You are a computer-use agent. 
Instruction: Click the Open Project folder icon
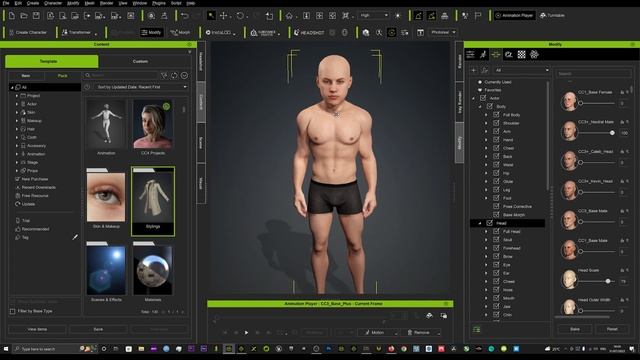24,16
